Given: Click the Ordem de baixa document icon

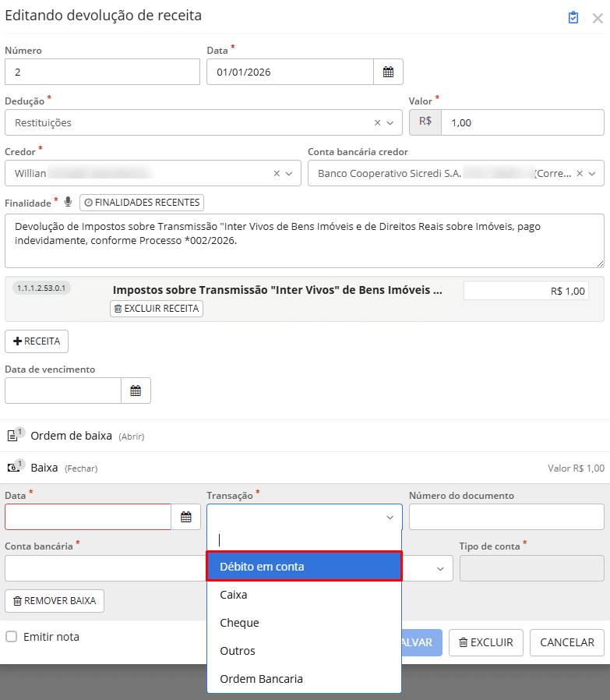Looking at the screenshot, I should (x=13, y=435).
